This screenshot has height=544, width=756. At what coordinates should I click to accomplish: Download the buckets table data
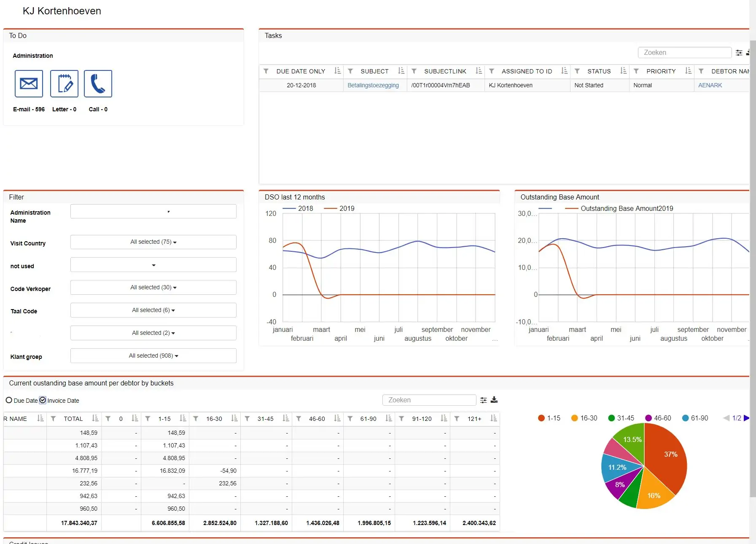494,400
